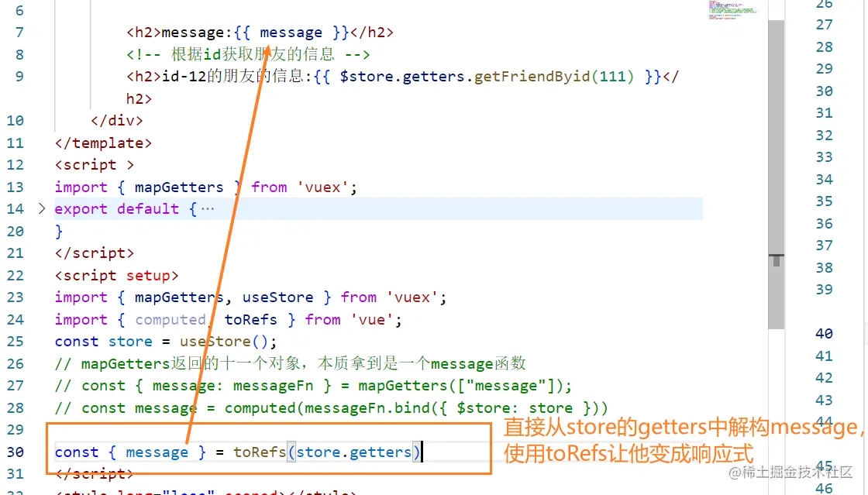Click message interpolation on line 7
868x495 pixels.
[x=291, y=33]
